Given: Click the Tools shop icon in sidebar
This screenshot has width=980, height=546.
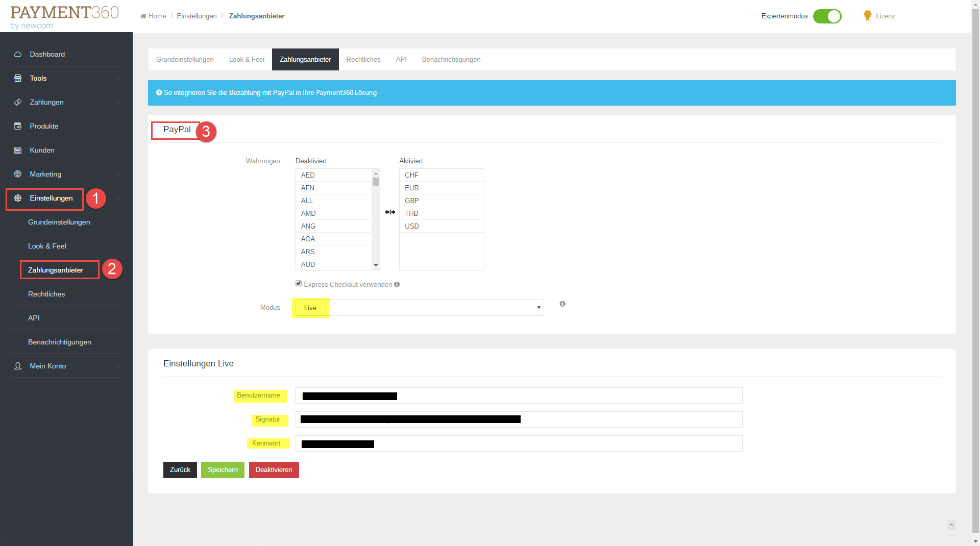Looking at the screenshot, I should 18,78.
